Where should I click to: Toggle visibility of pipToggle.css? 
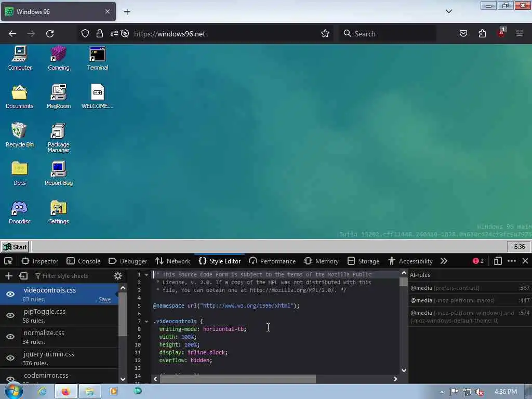click(10, 315)
